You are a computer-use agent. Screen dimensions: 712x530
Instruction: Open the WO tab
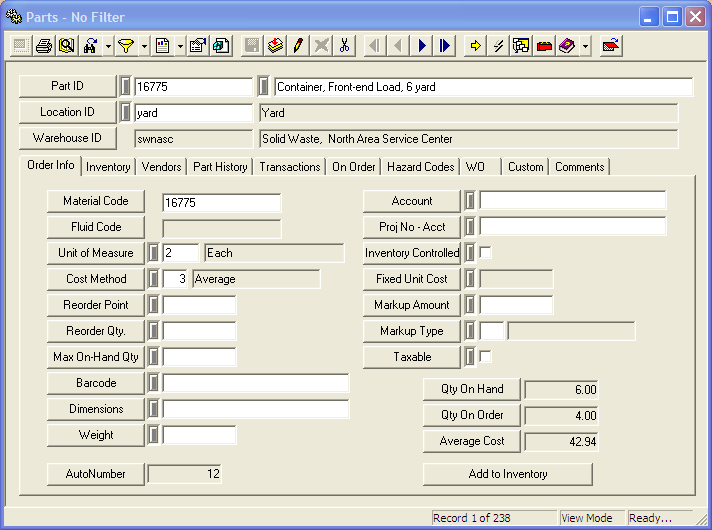480,167
